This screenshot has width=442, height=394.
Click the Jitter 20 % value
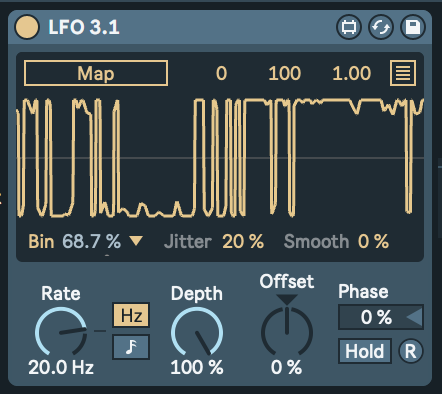[x=243, y=241]
